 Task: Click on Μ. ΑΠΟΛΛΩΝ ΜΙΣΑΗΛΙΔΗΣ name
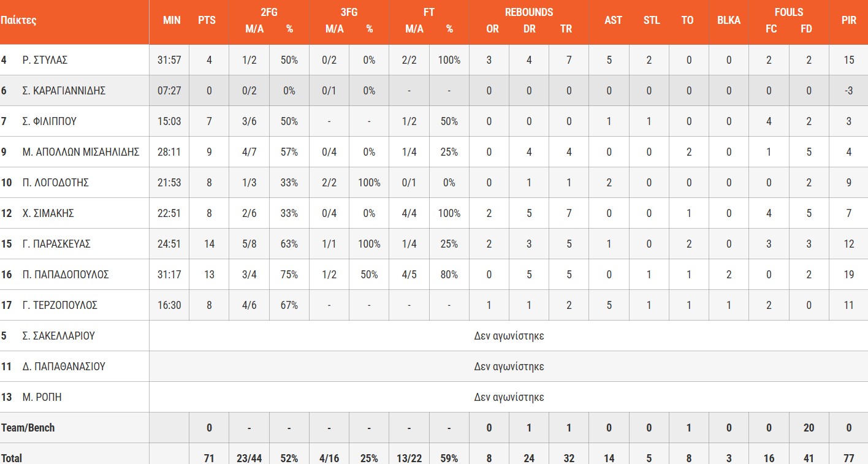click(x=81, y=152)
